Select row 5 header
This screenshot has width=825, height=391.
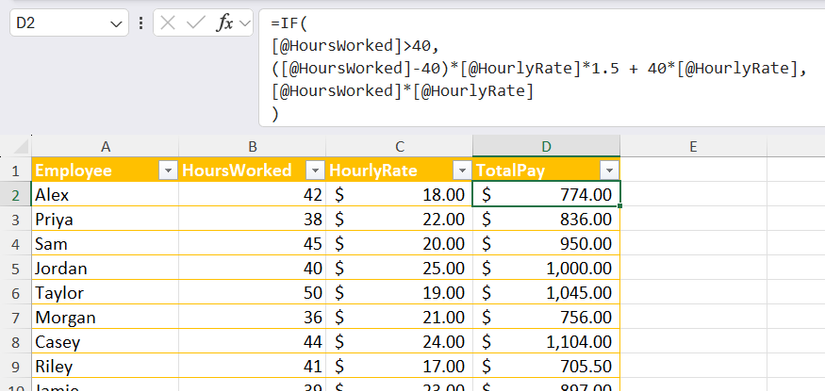tap(15, 268)
